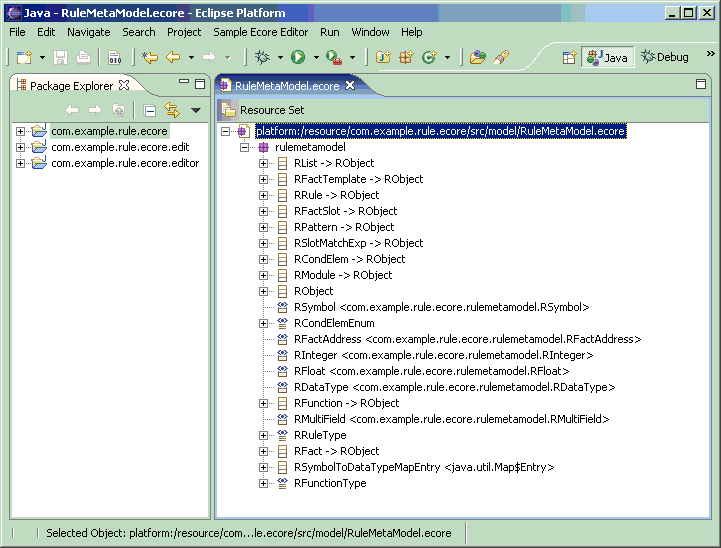This screenshot has width=721, height=548.
Task: Select the Java perspective button
Action: pyautogui.click(x=607, y=58)
